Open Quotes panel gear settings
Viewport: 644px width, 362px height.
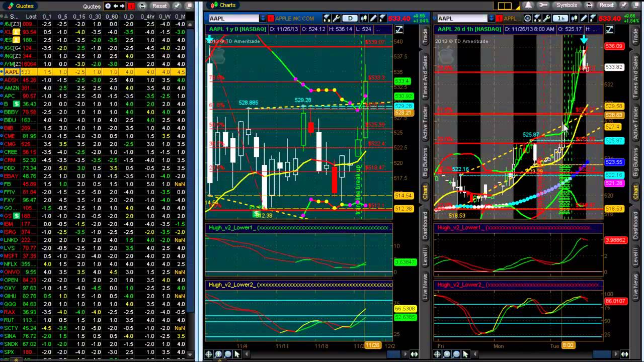coord(108,6)
